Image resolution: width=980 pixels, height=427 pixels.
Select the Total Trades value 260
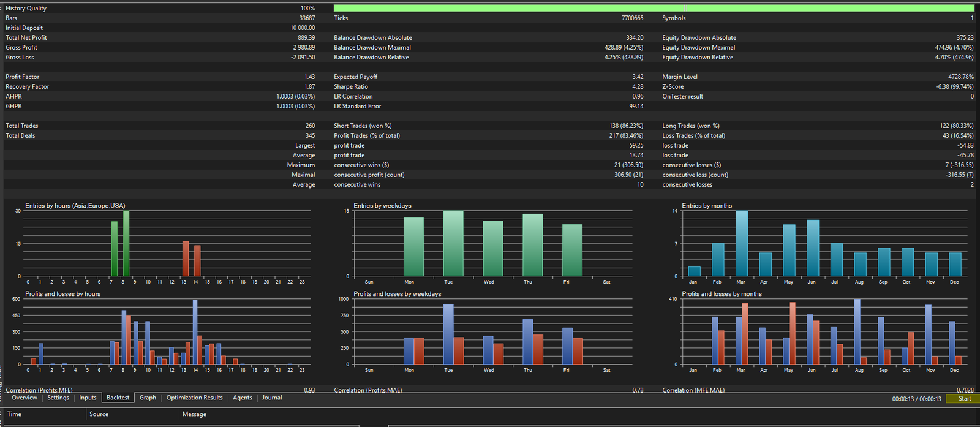(310, 126)
